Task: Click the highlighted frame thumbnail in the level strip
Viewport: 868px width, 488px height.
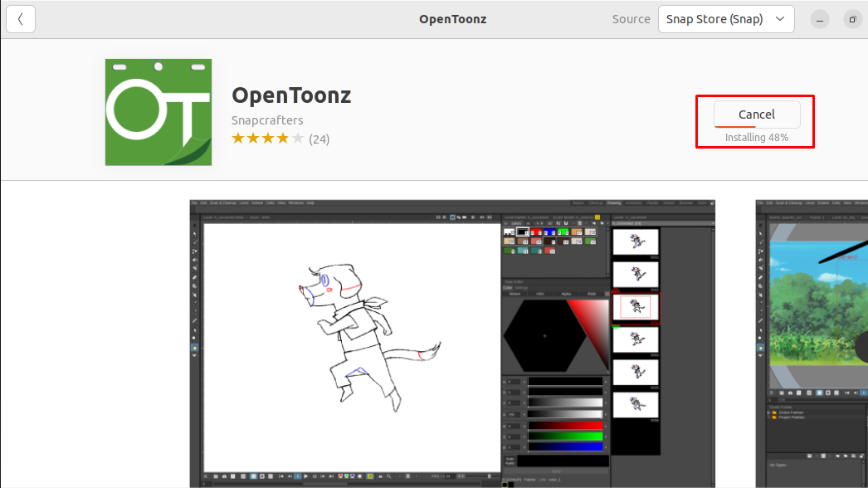Action: click(635, 307)
